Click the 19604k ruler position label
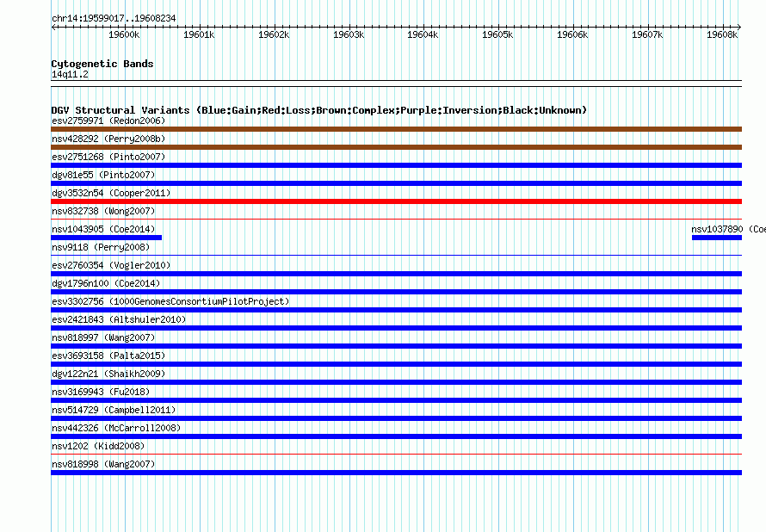Image resolution: width=766 pixels, height=532 pixels. pyautogui.click(x=423, y=34)
